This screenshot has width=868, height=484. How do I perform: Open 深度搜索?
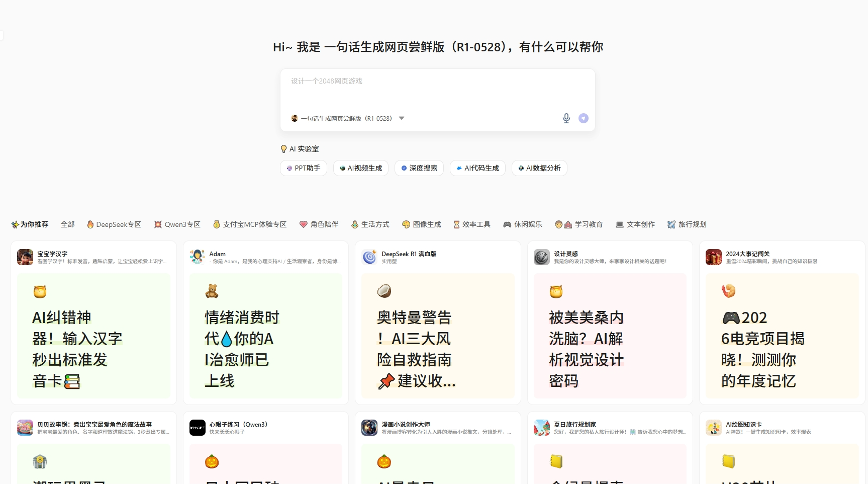click(419, 168)
